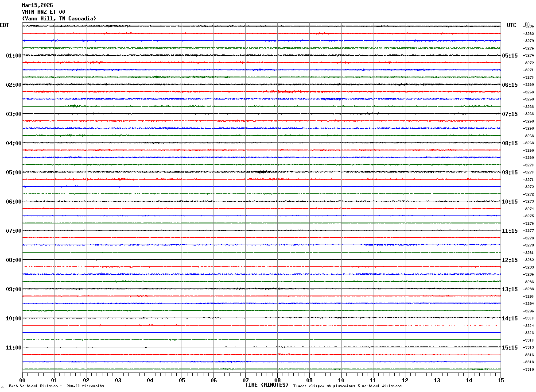Click the 11:00 EDT time label
Image resolution: width=536 pixels, height=392 pixels.
click(14, 348)
